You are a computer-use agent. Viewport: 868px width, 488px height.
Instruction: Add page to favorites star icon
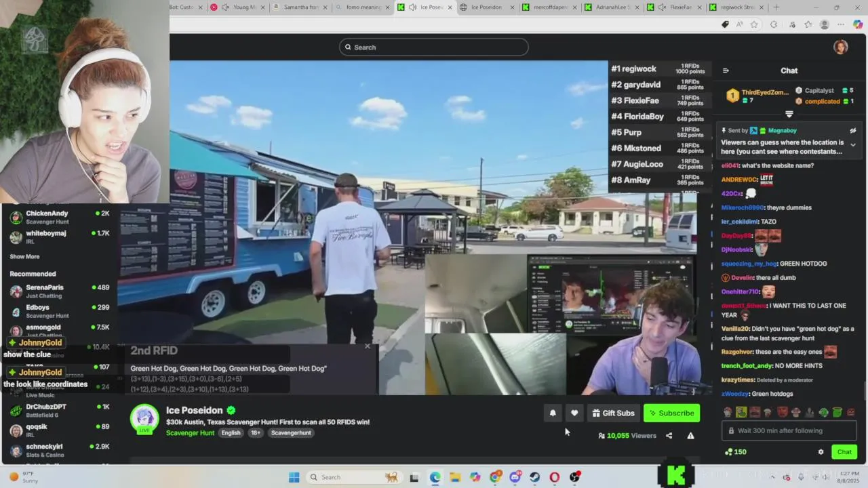click(x=753, y=24)
